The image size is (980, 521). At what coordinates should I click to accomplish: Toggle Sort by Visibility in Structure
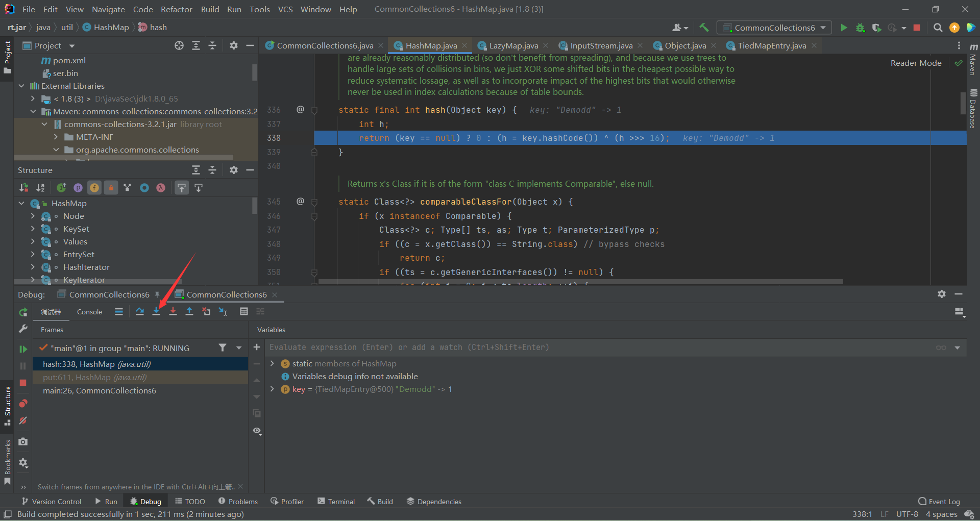[23, 188]
